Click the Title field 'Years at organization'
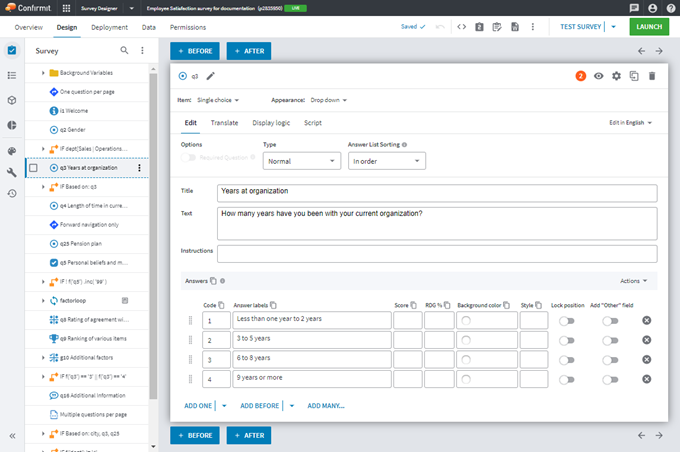Viewport: 680px width, 452px height. (437, 193)
